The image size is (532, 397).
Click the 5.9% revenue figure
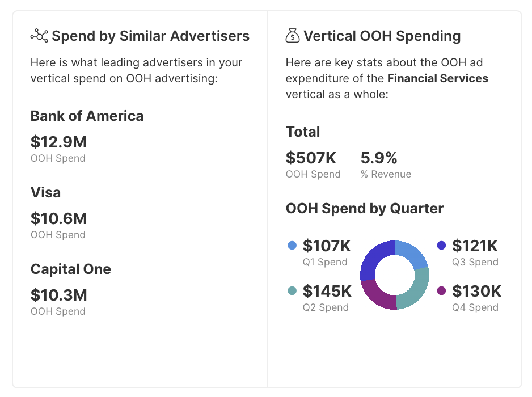[379, 158]
